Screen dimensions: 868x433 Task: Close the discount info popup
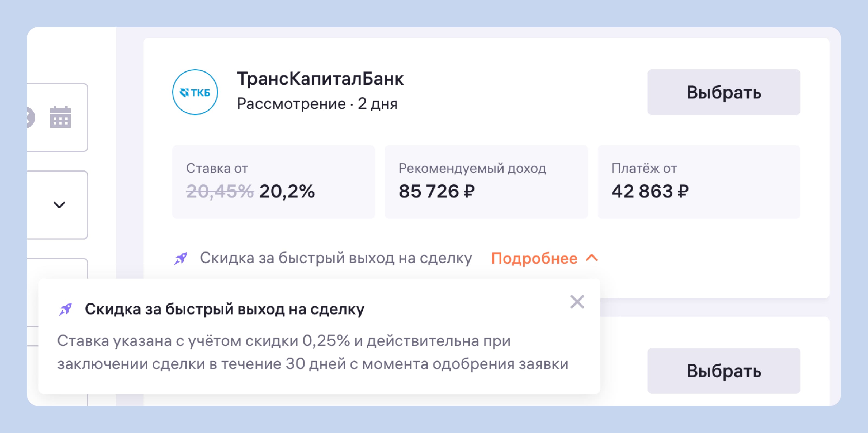pos(577,302)
